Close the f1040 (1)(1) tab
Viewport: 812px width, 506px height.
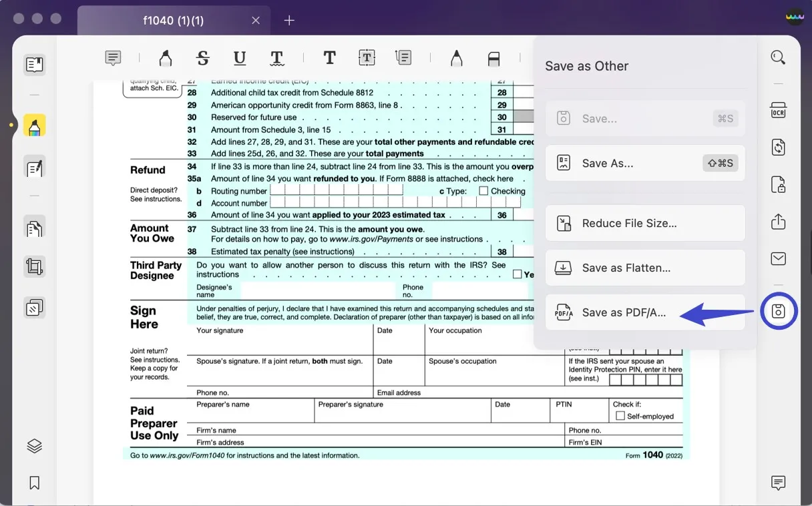click(256, 21)
